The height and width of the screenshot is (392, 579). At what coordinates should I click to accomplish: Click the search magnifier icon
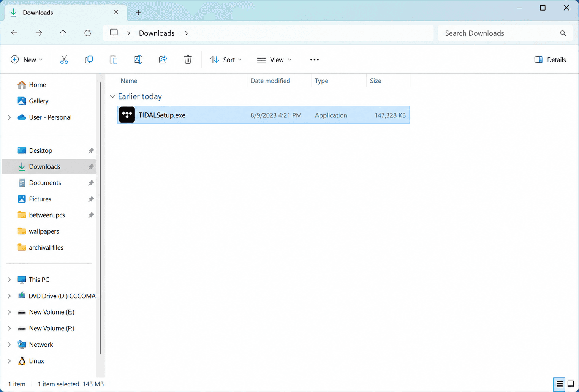(x=563, y=33)
